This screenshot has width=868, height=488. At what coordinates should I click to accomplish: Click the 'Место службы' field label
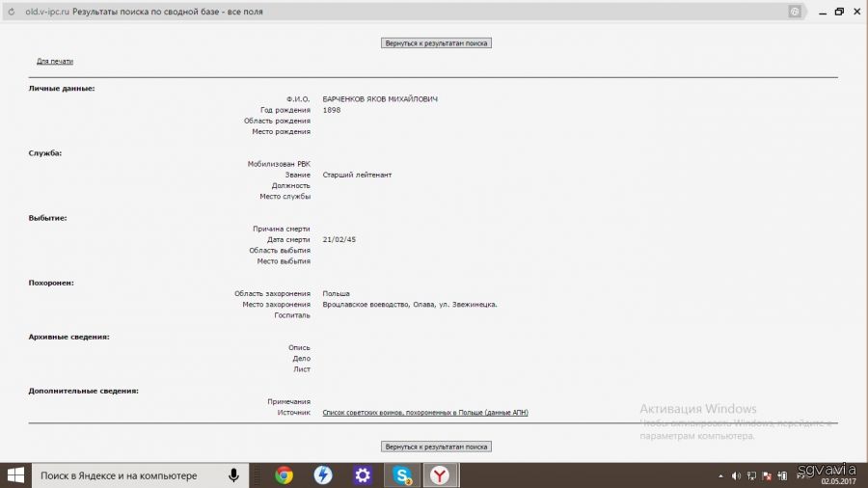pyautogui.click(x=285, y=197)
